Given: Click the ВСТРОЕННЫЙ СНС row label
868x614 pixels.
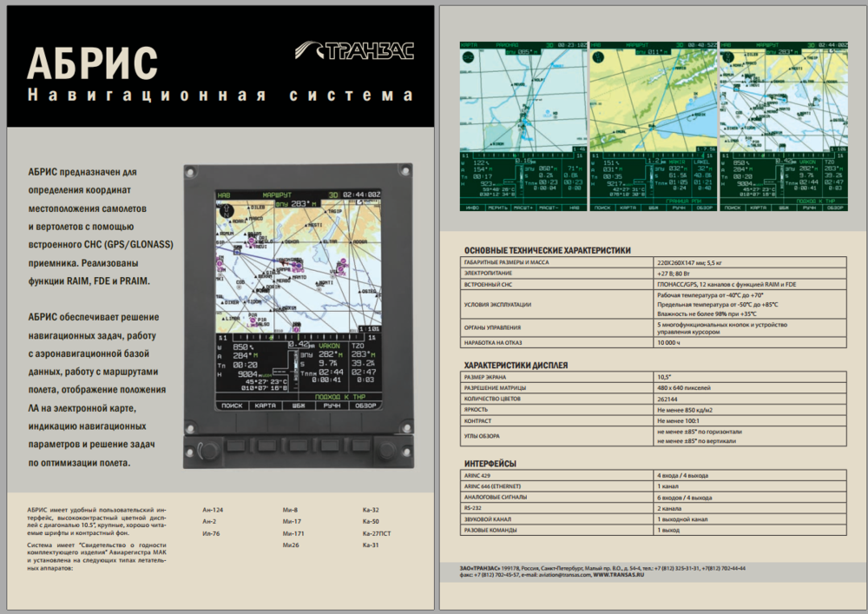Looking at the screenshot, I should point(488,285).
